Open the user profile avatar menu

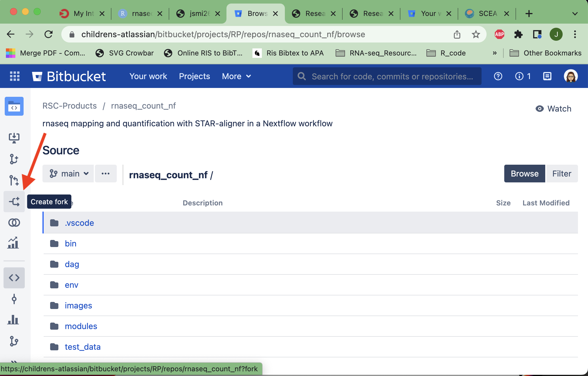pyautogui.click(x=571, y=76)
